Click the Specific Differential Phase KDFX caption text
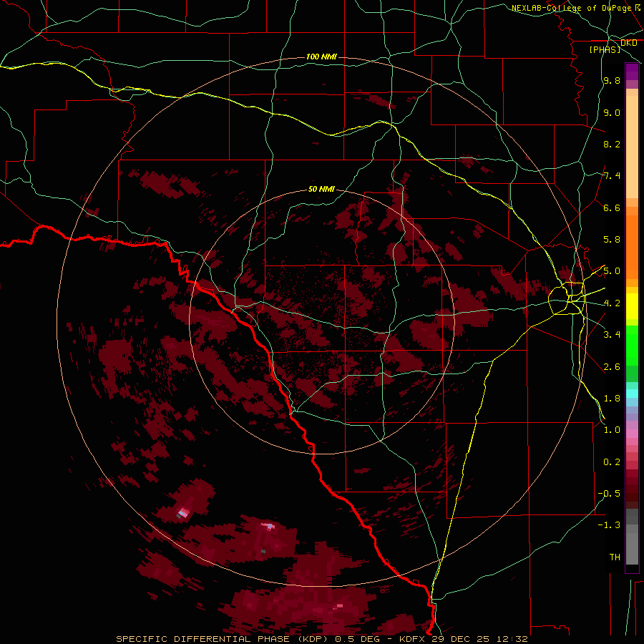 coord(322,639)
